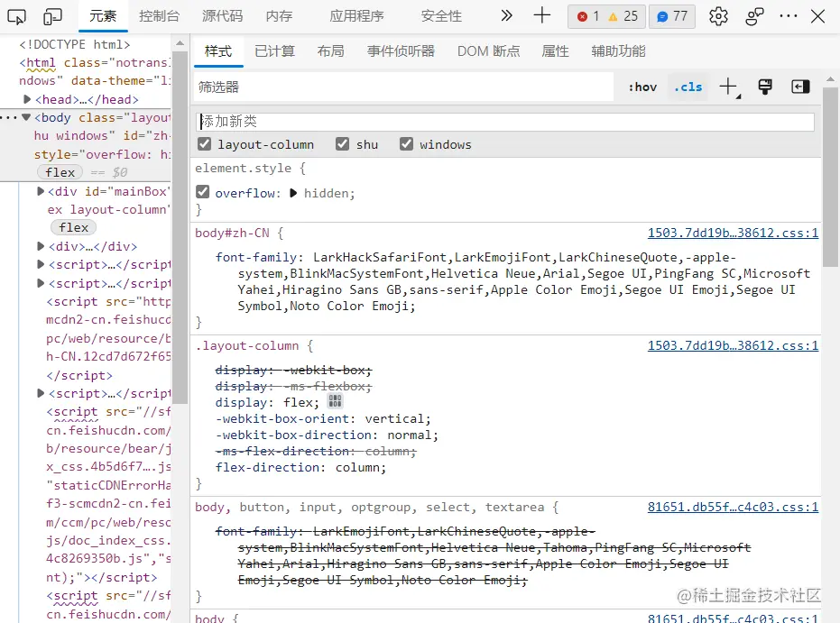
Task: Select the closing </script> tag row
Action: [79, 375]
